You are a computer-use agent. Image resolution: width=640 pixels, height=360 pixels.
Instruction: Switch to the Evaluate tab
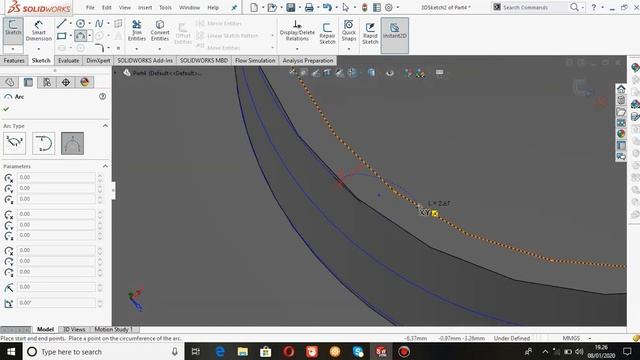pos(69,60)
